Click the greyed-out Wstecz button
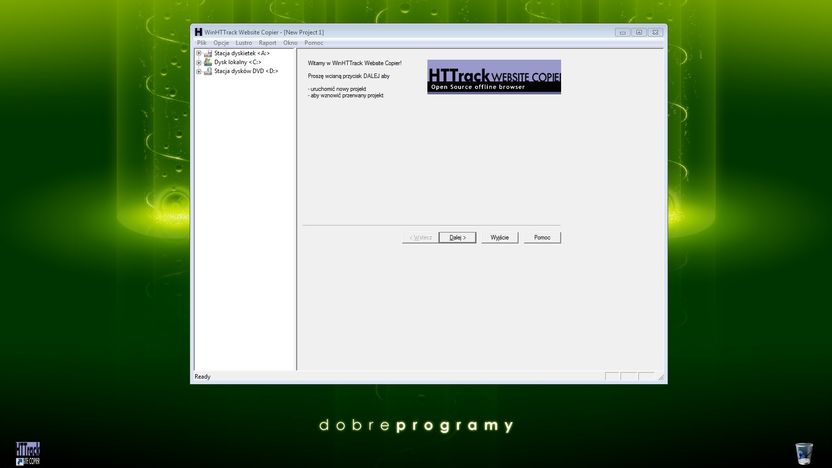Screen dimensions: 832x468 tap(420, 237)
